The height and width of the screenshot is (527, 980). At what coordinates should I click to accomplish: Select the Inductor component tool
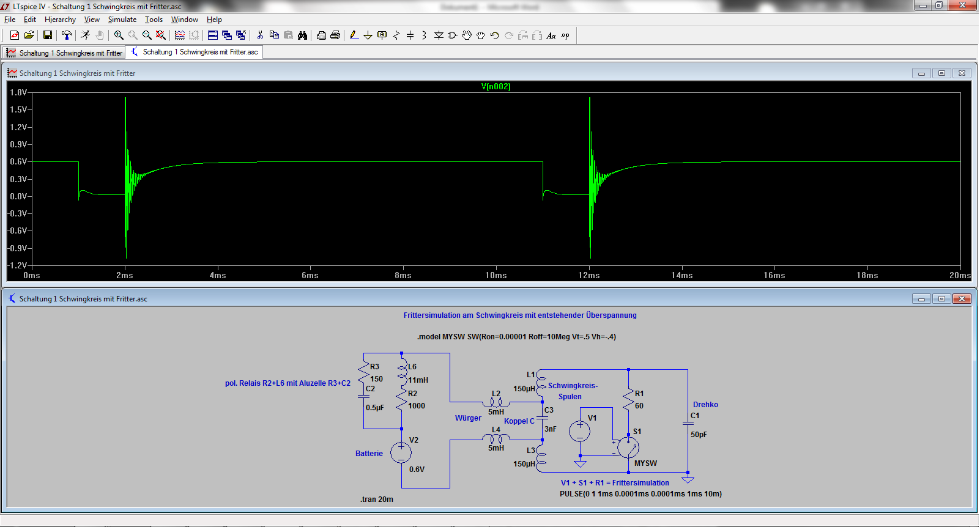pos(424,35)
